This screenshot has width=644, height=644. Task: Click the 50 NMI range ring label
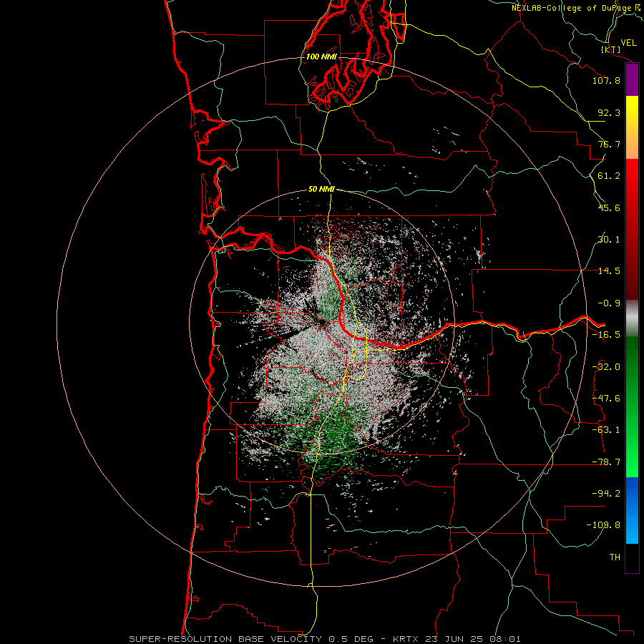(321, 189)
